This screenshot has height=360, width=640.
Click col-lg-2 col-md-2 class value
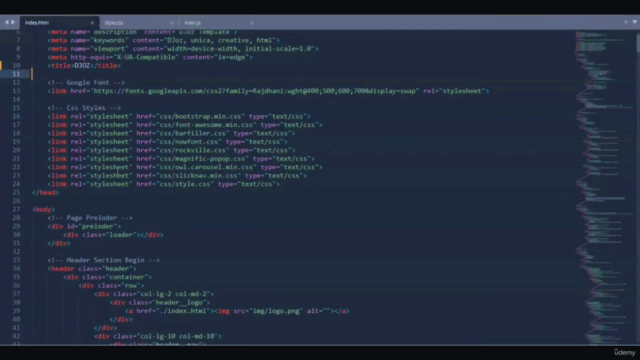coord(175,294)
